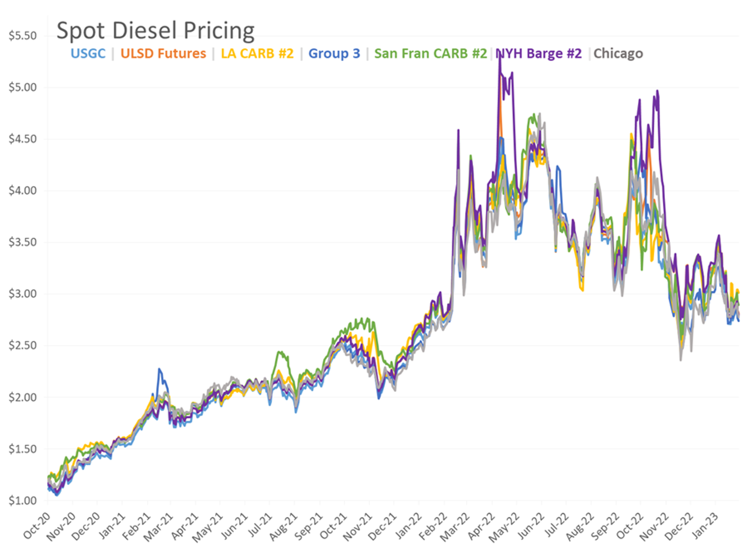
Task: Select the USGC legend entry
Action: coord(88,54)
